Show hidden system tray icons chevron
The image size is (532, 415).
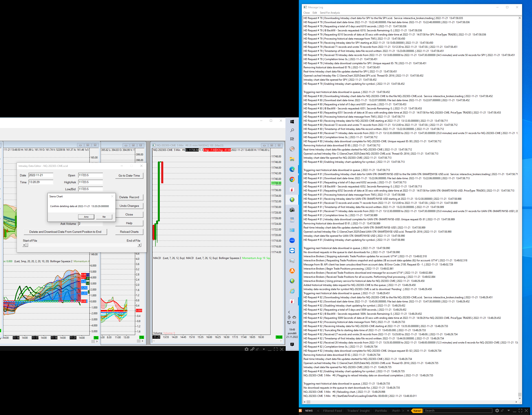(x=289, y=312)
